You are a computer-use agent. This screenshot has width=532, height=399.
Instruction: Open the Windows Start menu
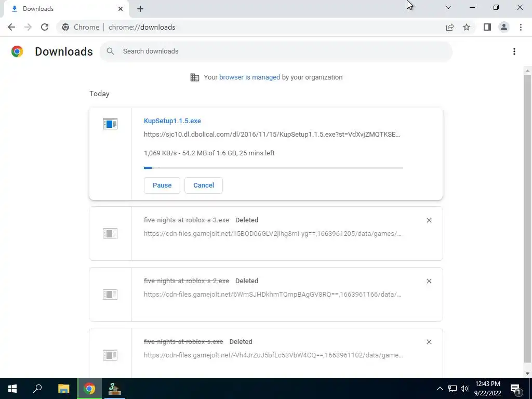coord(12,389)
